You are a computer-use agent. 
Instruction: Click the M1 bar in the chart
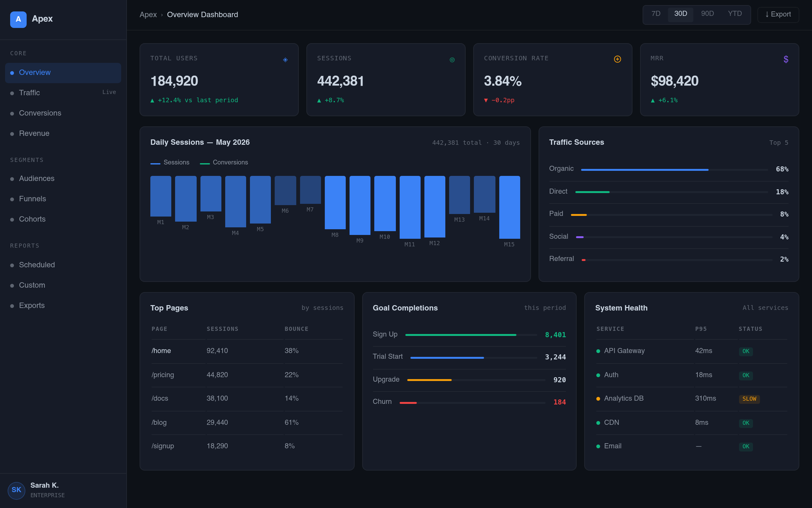pyautogui.click(x=161, y=196)
